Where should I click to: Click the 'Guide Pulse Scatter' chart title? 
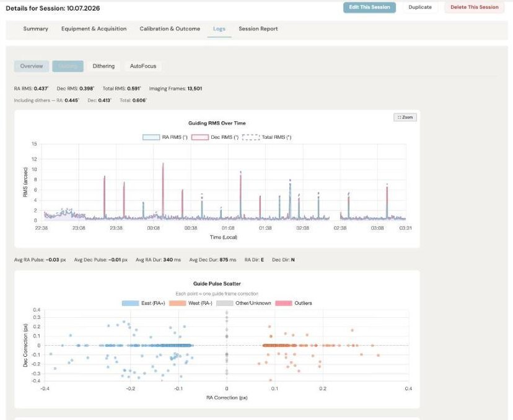pyautogui.click(x=217, y=284)
